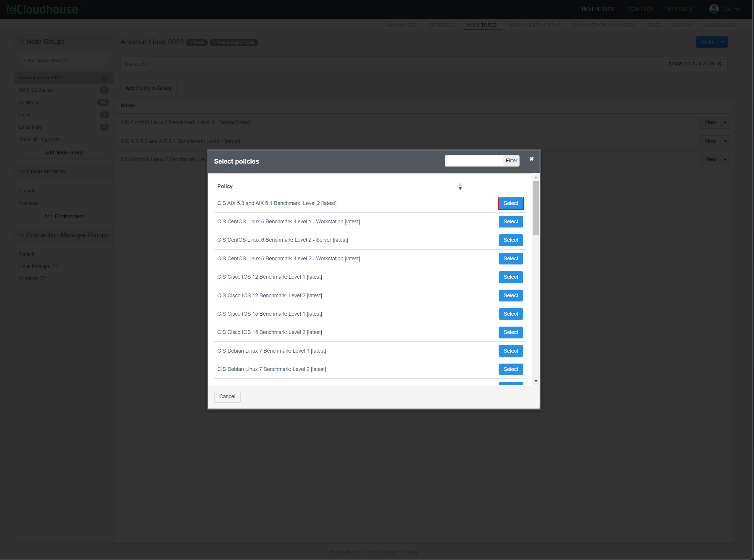Focus the main Search field
Screen dimensions: 754x560
point(391,64)
